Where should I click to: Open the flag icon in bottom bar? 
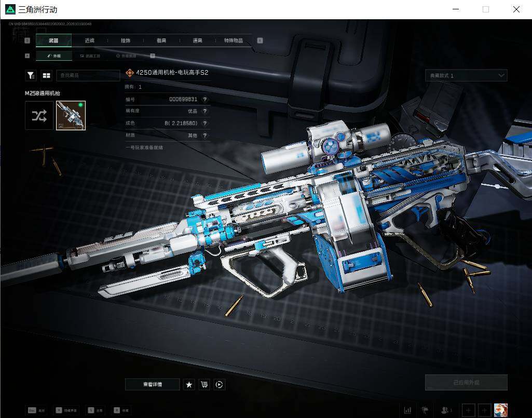[425, 410]
